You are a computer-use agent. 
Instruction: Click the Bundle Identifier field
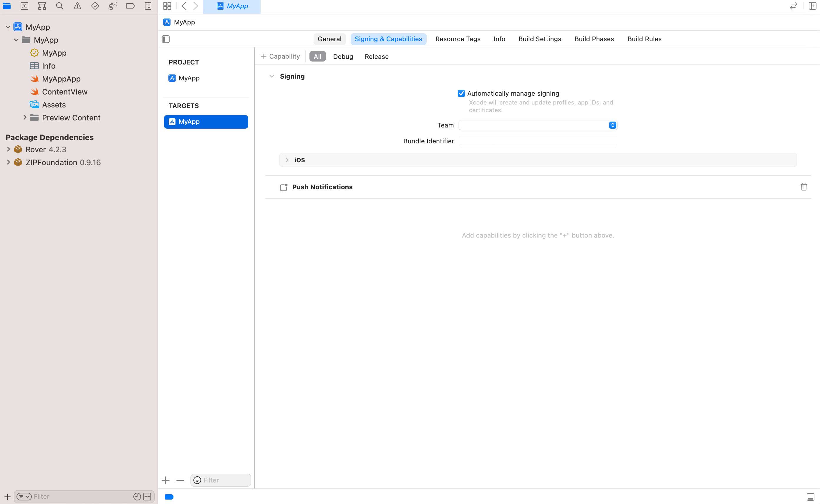[538, 141]
